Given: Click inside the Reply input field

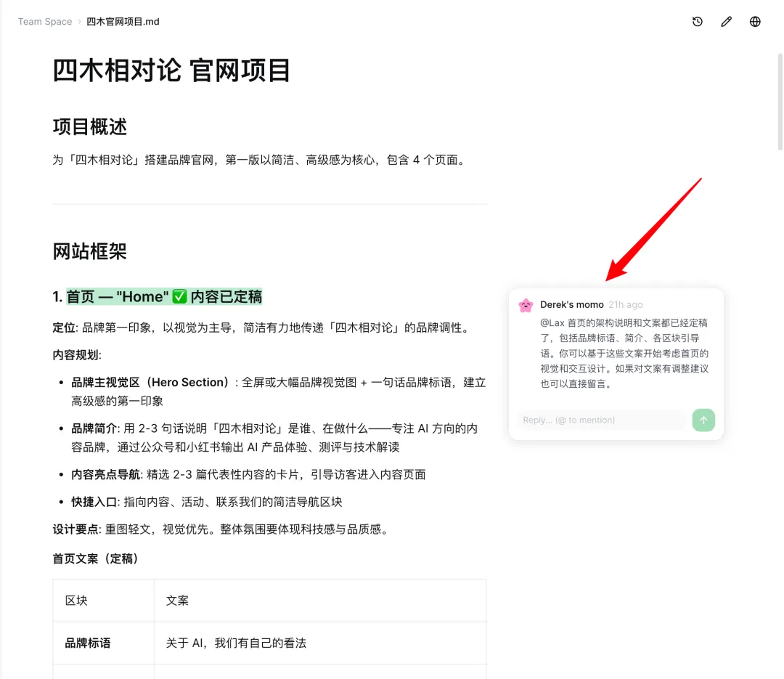Looking at the screenshot, I should click(x=601, y=420).
